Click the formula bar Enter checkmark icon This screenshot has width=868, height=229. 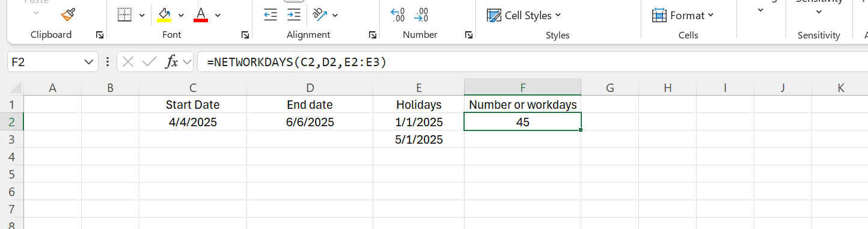pos(150,61)
